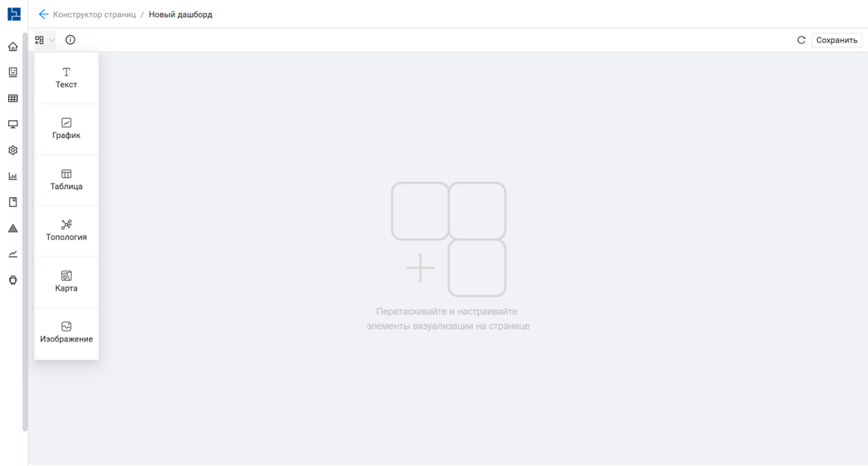Viewport: 868px width, 466px height.
Task: Click the Сохранить button
Action: click(836, 40)
